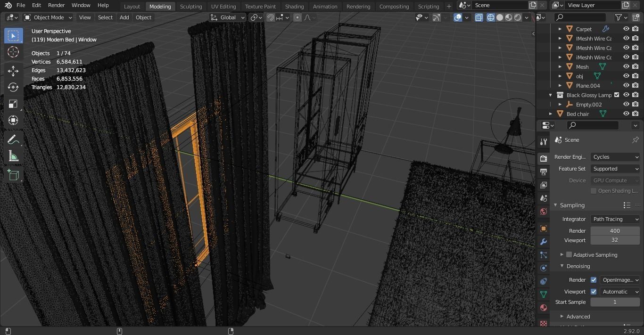The height and width of the screenshot is (335, 644).
Task: Select the Annotate tool
Action: 13,139
